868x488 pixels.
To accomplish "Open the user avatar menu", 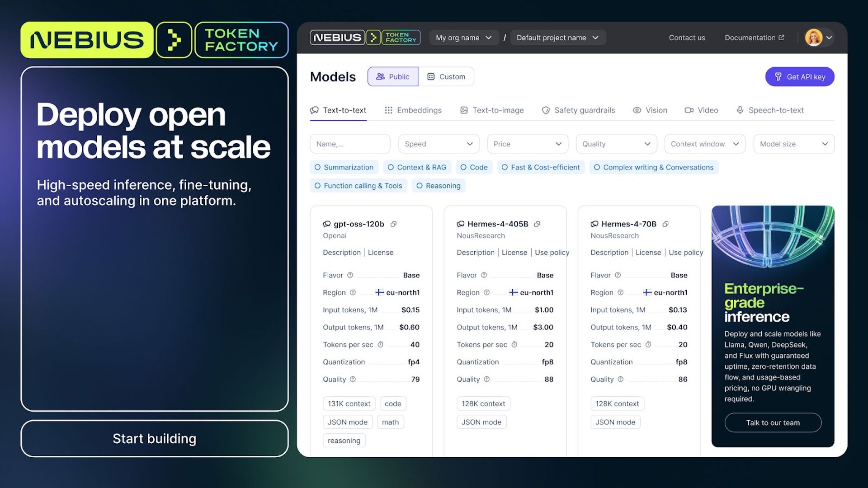I will pos(819,38).
